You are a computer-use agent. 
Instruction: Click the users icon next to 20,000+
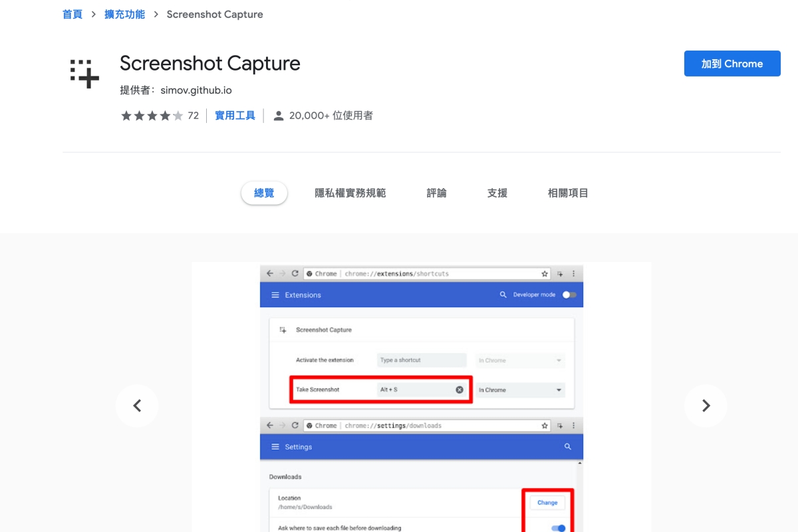point(278,115)
